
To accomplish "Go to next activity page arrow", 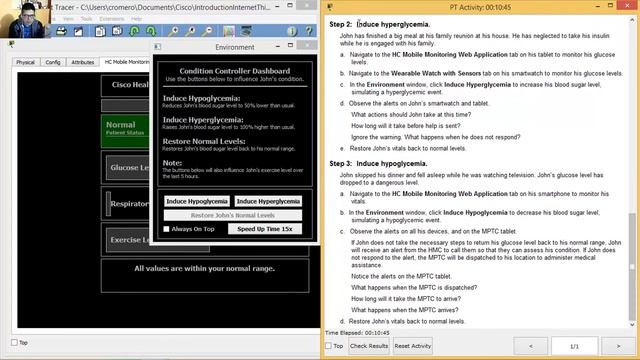I will pyautogui.click(x=618, y=346).
